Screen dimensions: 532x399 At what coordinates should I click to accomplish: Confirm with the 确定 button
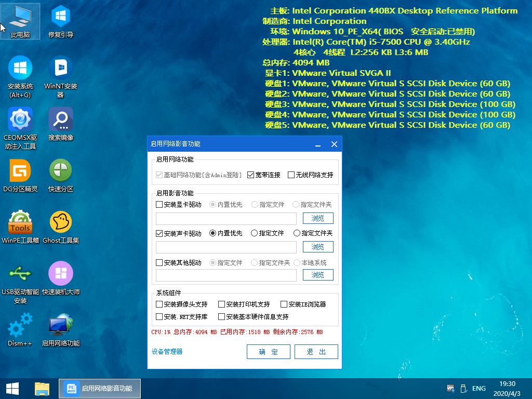click(269, 352)
